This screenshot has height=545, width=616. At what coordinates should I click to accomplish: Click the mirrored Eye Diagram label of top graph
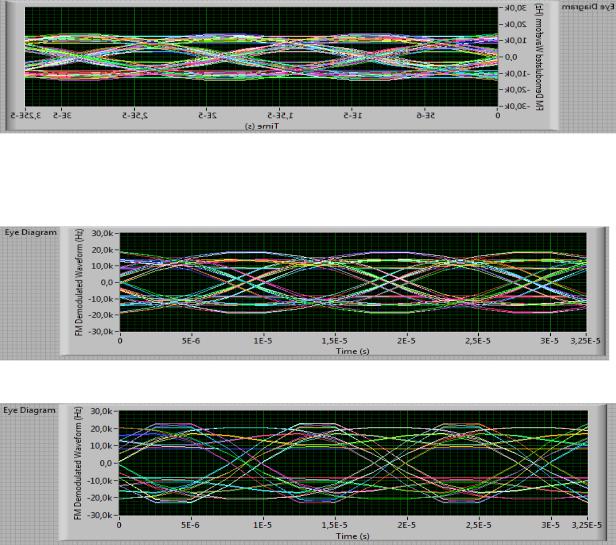coord(588,7)
